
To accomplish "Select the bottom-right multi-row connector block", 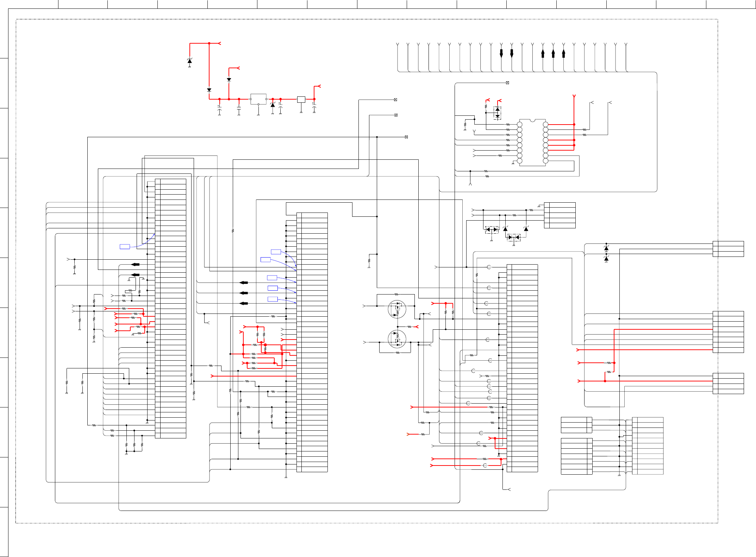I will tap(648, 445).
